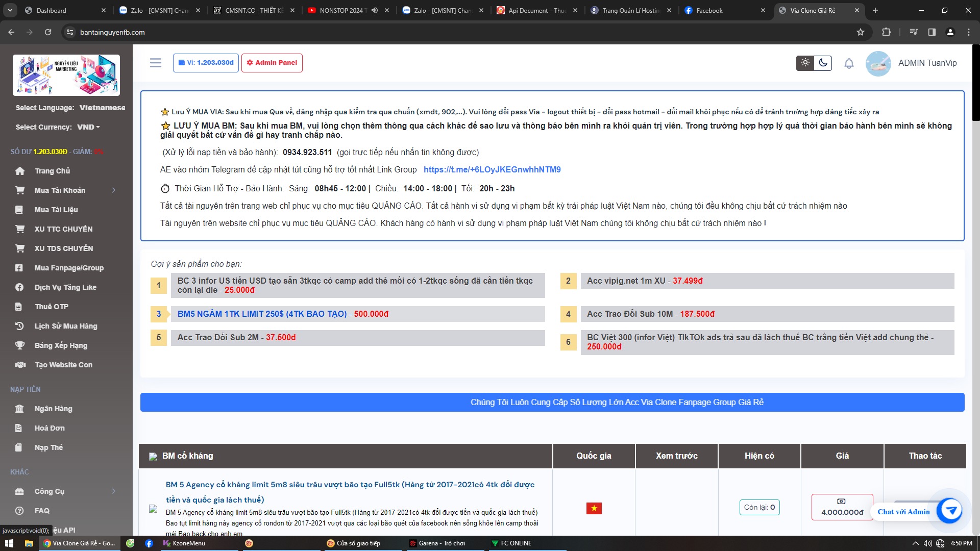Image resolution: width=980 pixels, height=551 pixels.
Task: Open the Select Currency VND dropdown
Action: coord(88,127)
